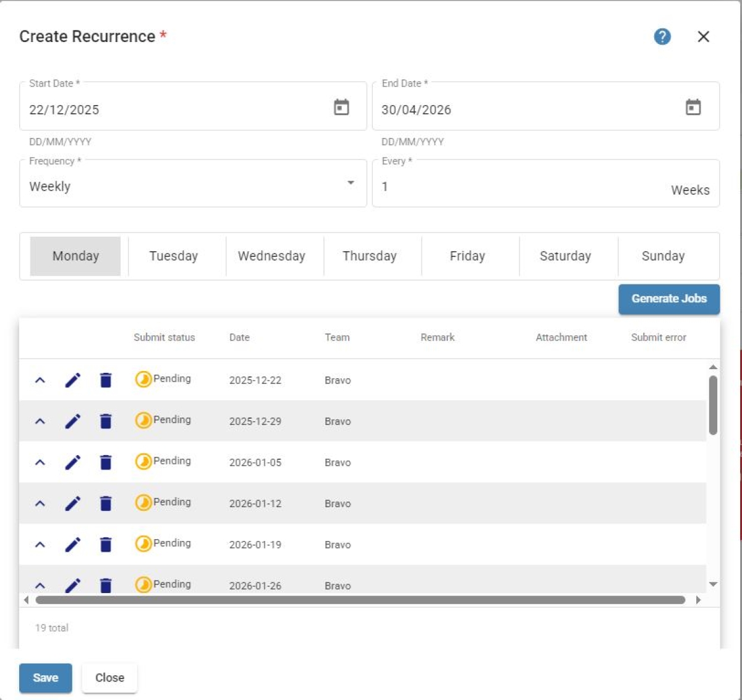Click the horizontal scrollbar of the jobs table

360,600
